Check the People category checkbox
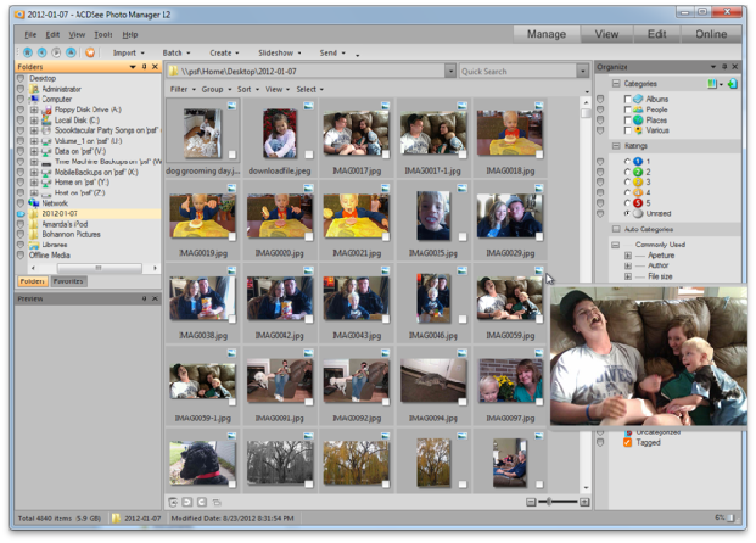This screenshot has width=756, height=543. tap(627, 110)
